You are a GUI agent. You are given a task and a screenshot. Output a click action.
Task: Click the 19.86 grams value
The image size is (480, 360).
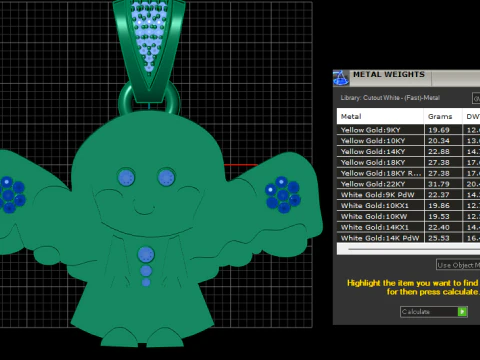439,205
